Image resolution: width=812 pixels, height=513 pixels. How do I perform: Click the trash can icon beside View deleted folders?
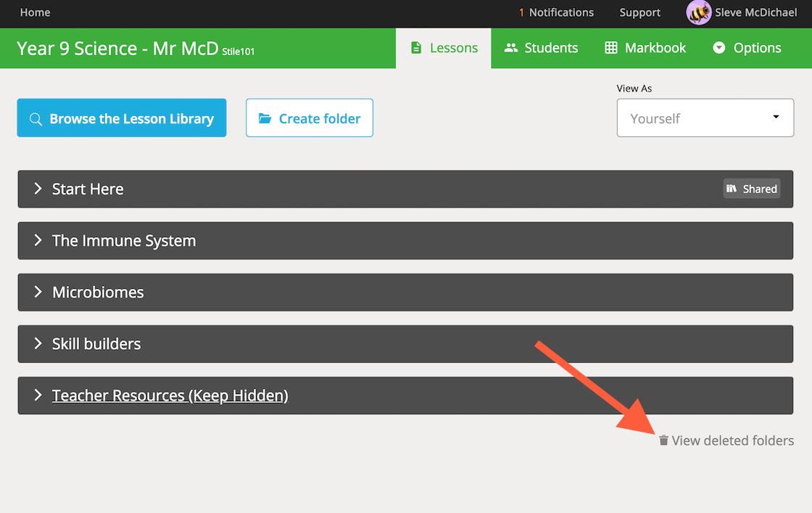pos(663,440)
